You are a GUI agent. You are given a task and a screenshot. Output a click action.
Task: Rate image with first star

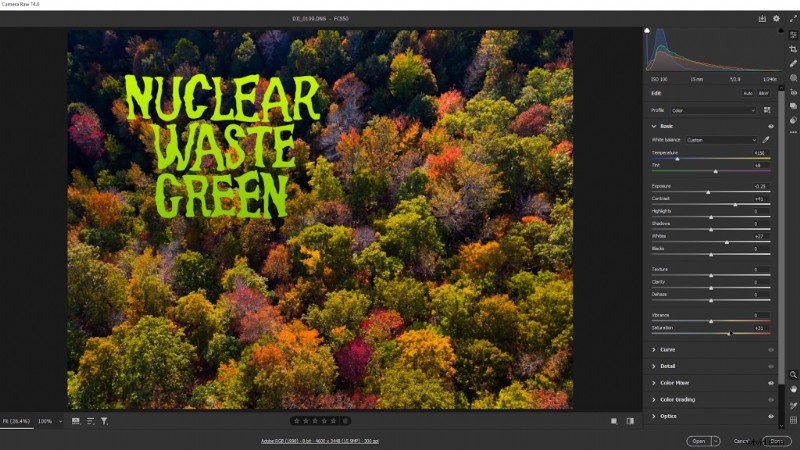(x=296, y=421)
